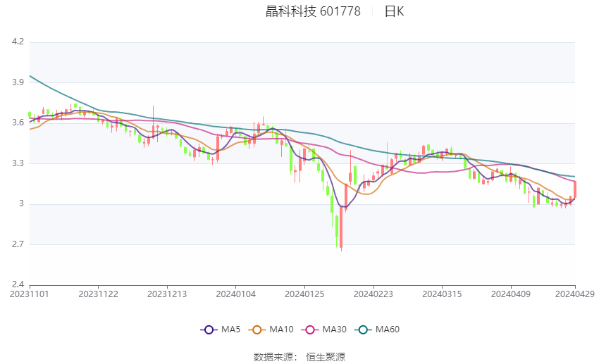Image resolution: width=599 pixels, height=364 pixels.
Task: Click the x-axis date 20231101
Action: [30, 294]
